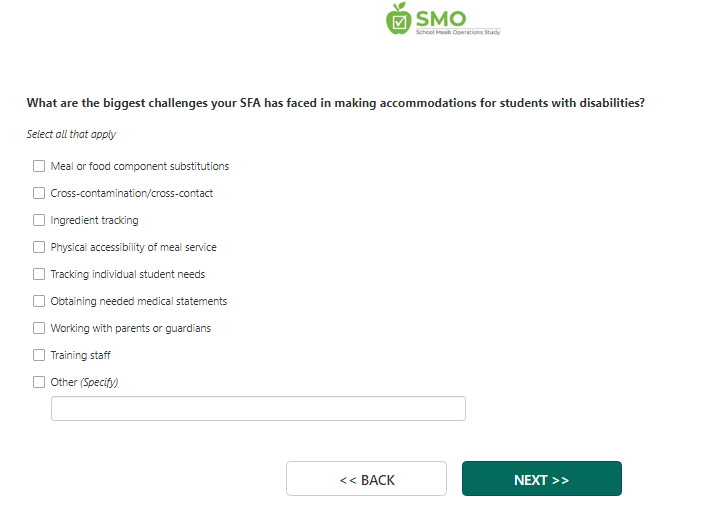The width and height of the screenshot is (712, 514).
Task: Click the biggest challenges question heading
Action: coord(335,103)
